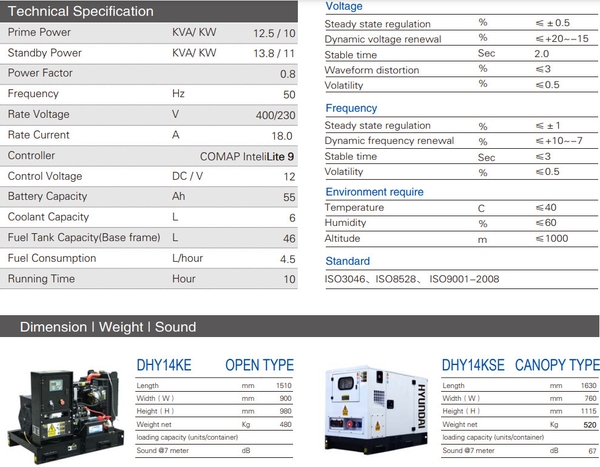Click 'Waveform distortion' label
This screenshot has height=467, width=600.
[x=372, y=70]
